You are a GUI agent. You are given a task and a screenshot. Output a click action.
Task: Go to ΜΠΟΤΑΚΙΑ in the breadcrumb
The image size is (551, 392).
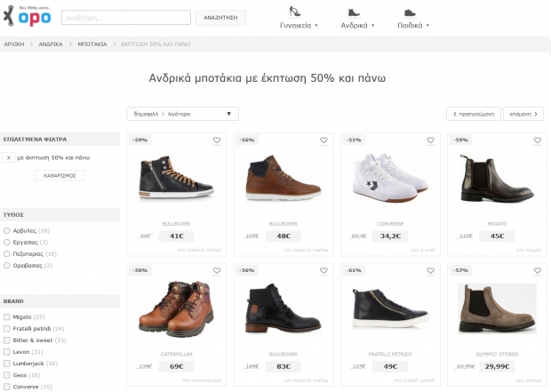[92, 44]
